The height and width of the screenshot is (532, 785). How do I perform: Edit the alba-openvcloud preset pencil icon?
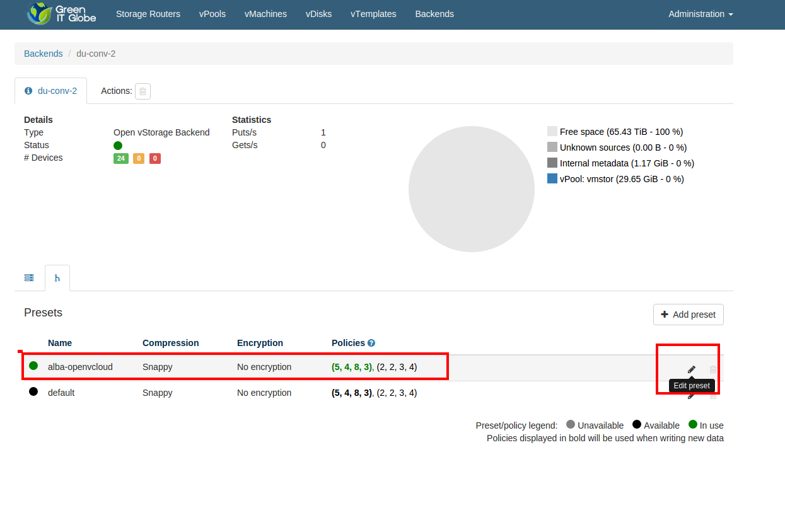pyautogui.click(x=692, y=369)
